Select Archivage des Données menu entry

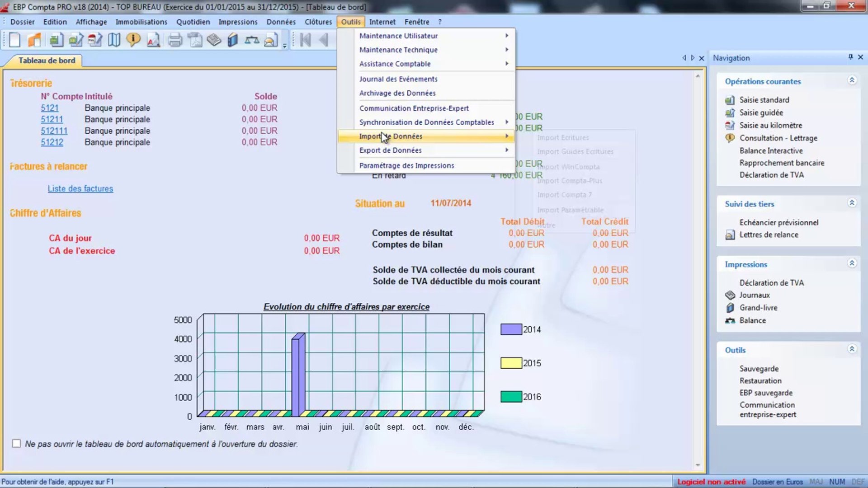click(x=397, y=93)
